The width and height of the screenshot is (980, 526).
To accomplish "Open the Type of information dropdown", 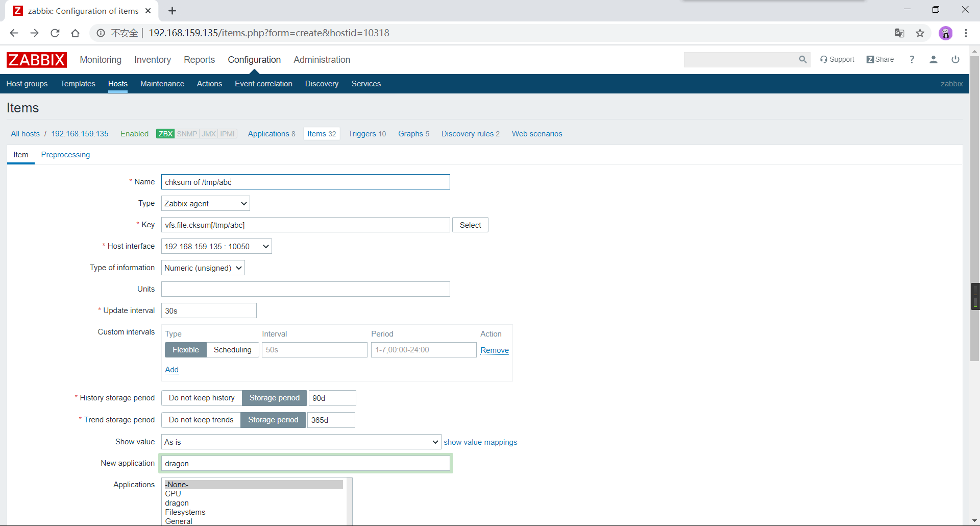I will pyautogui.click(x=203, y=268).
